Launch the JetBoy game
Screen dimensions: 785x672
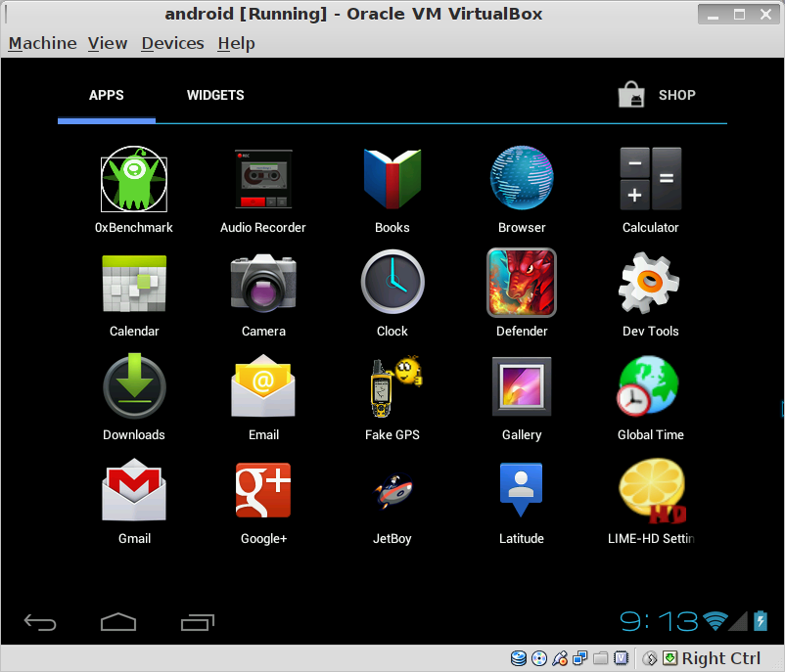392,490
